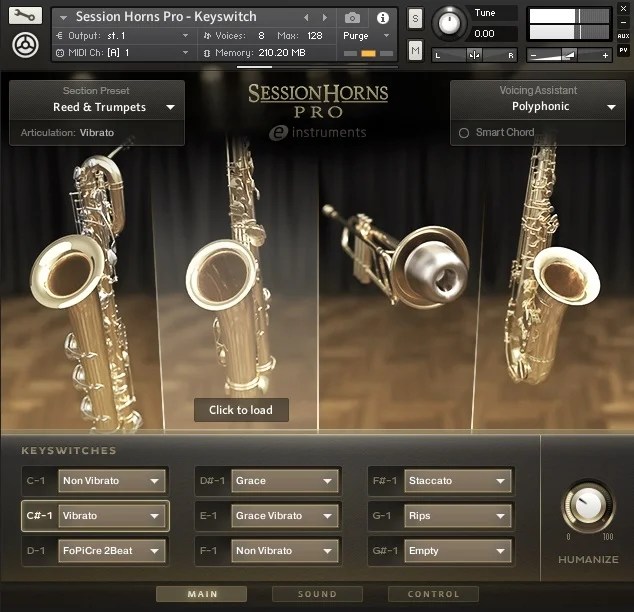Toggle the PV button

pos(623,51)
